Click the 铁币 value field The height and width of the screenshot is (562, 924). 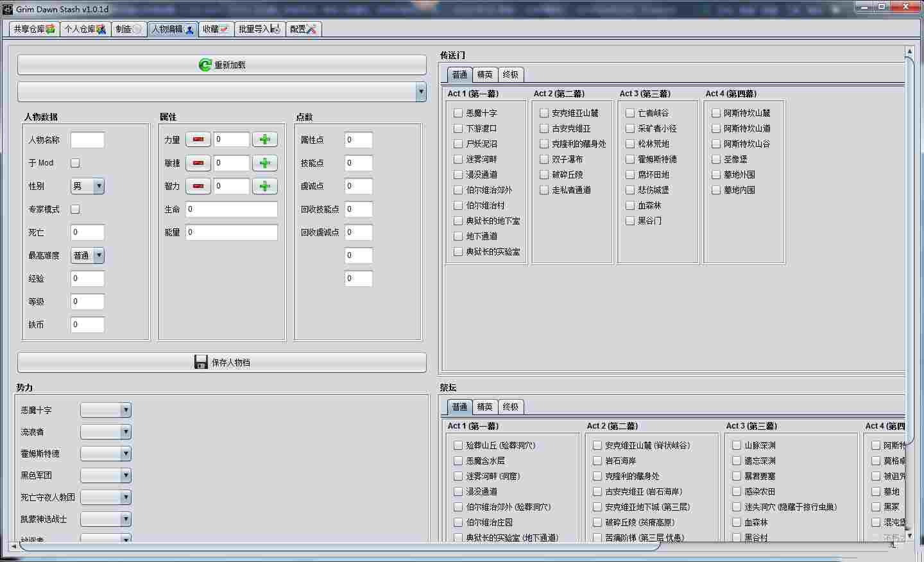[x=87, y=325]
